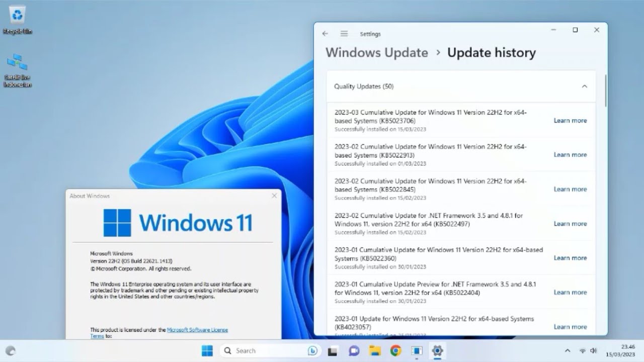Switch to About Windows taskbar icon
This screenshot has width=644, height=362.
click(417, 351)
